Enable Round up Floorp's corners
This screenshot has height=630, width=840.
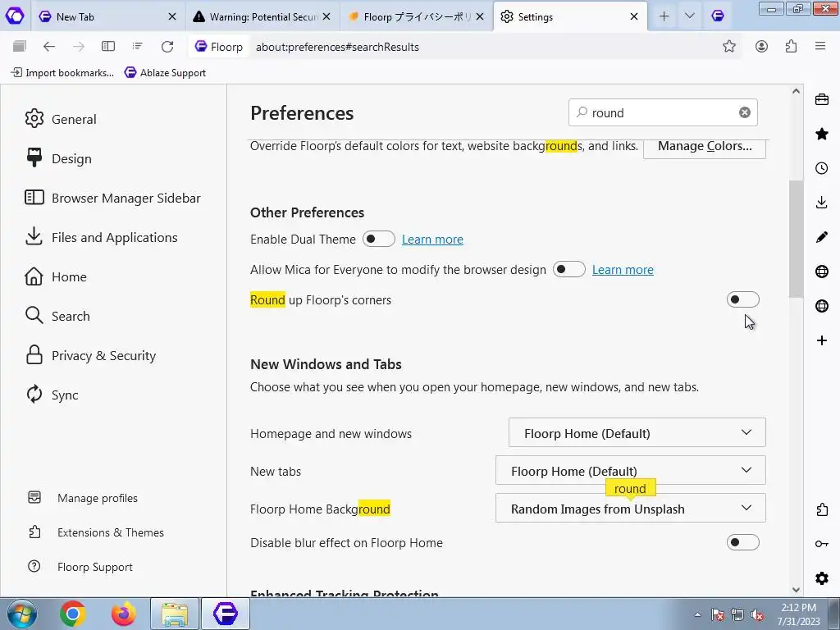[743, 299]
